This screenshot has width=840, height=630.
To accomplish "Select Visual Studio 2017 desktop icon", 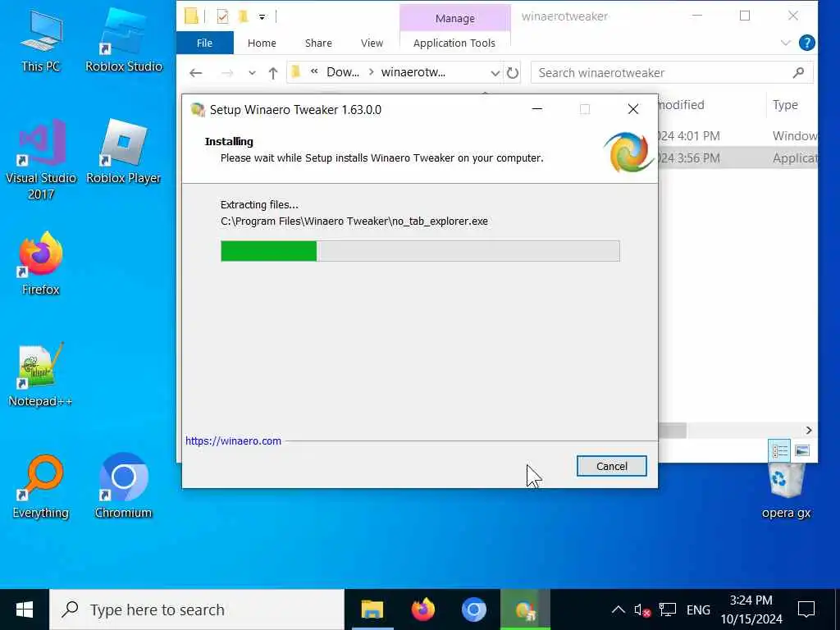I will 41,160.
